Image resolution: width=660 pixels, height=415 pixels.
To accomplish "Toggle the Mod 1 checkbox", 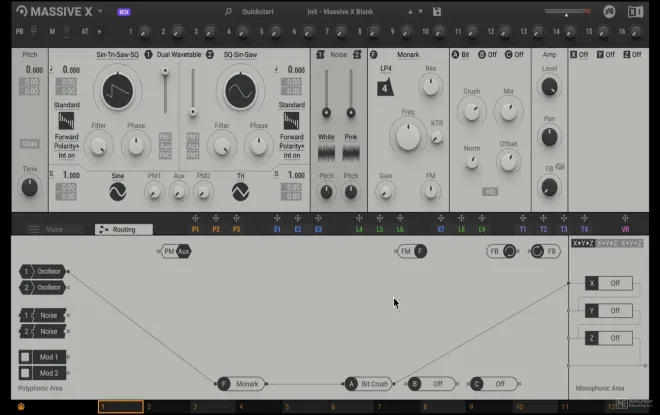I will [25, 357].
